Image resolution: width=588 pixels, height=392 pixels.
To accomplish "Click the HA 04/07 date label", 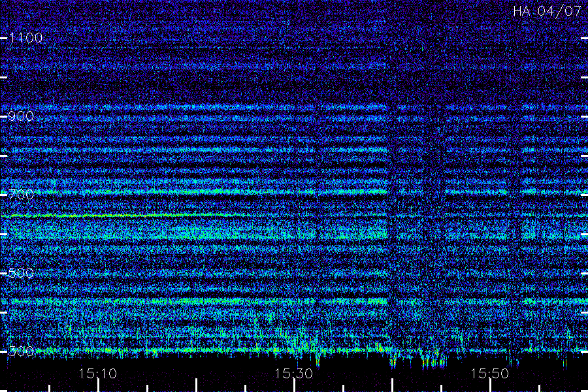I will click(x=547, y=11).
